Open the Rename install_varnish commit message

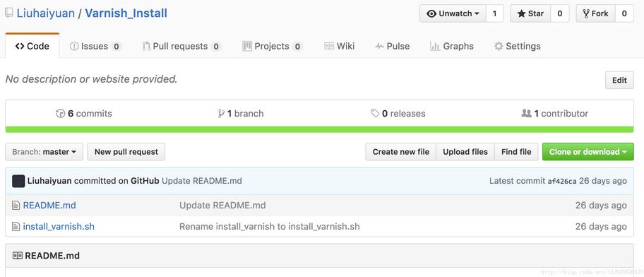point(270,226)
